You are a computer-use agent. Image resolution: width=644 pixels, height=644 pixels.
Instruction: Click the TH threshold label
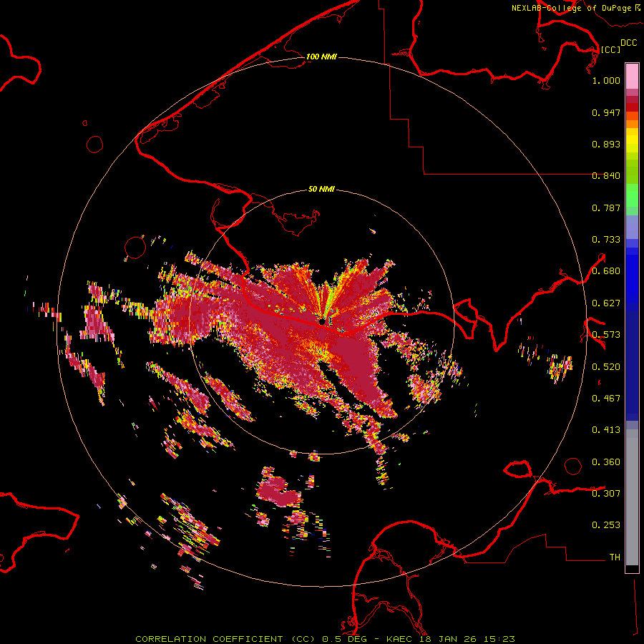(615, 557)
